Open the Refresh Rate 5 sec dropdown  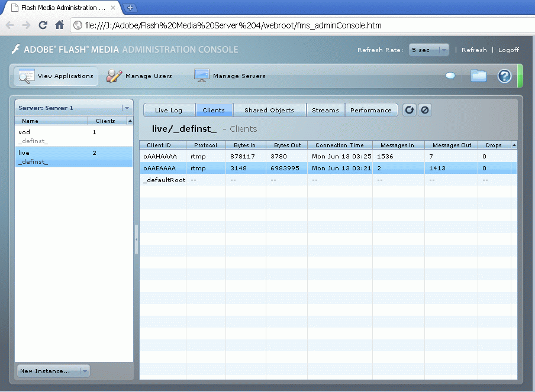(x=429, y=50)
